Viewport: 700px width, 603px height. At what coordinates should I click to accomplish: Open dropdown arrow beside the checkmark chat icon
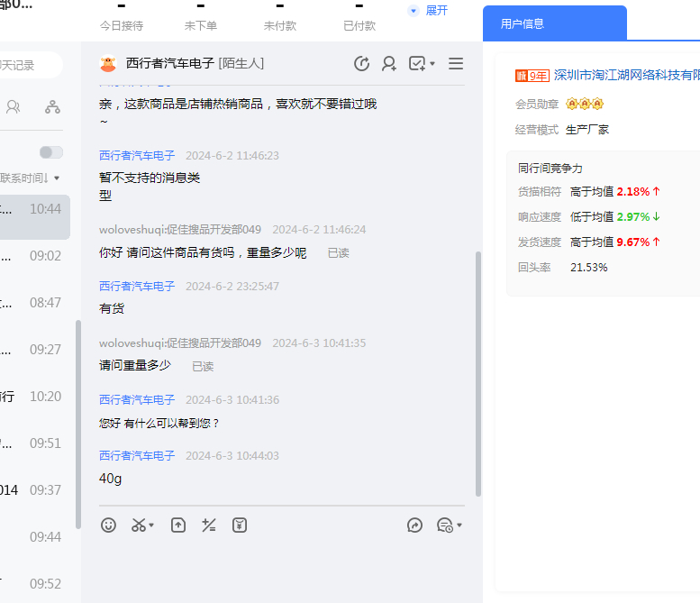[432, 64]
